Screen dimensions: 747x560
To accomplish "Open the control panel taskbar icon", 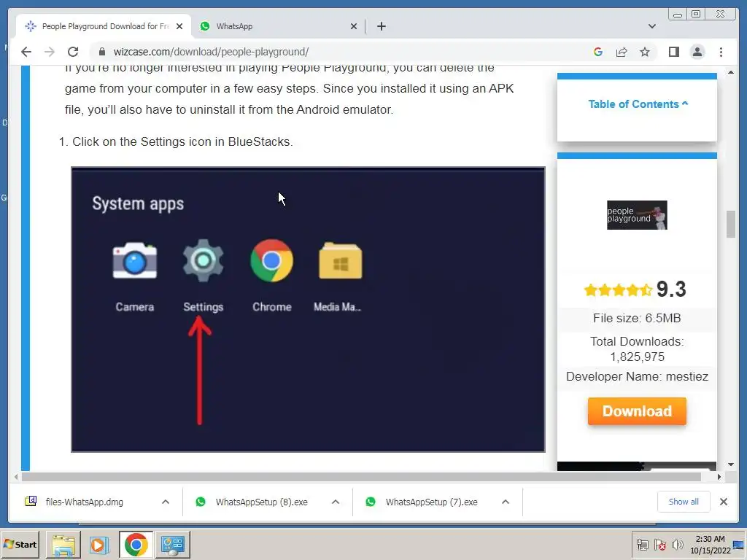I will (x=172, y=544).
